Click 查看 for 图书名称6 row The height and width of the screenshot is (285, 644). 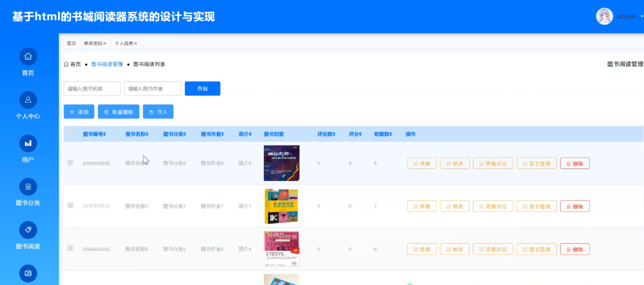422,249
